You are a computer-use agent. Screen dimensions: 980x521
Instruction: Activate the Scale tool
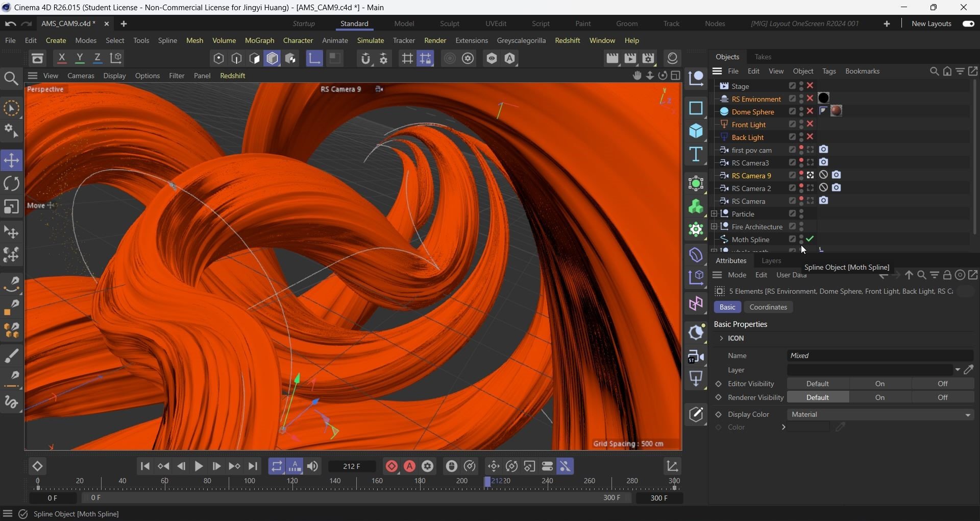point(11,207)
